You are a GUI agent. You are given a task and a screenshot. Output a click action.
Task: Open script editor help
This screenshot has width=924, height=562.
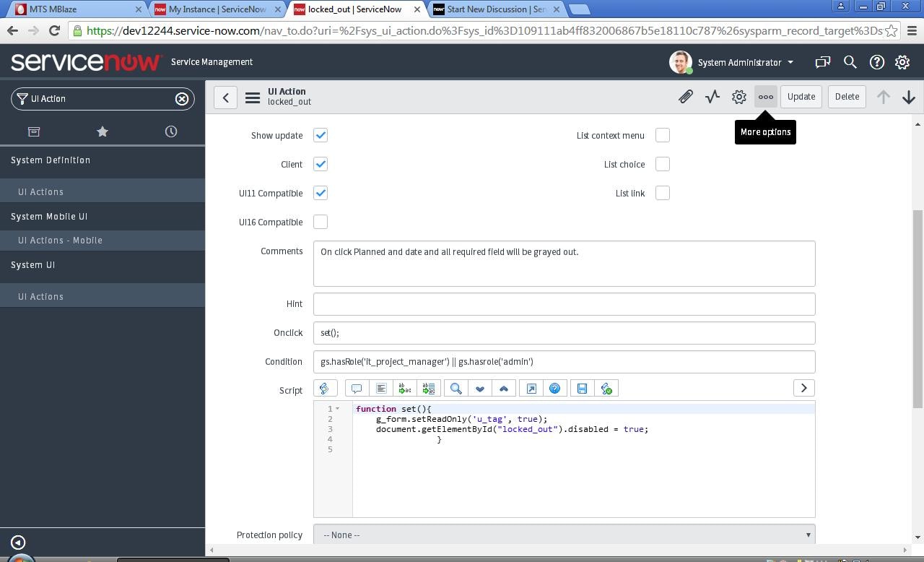555,389
